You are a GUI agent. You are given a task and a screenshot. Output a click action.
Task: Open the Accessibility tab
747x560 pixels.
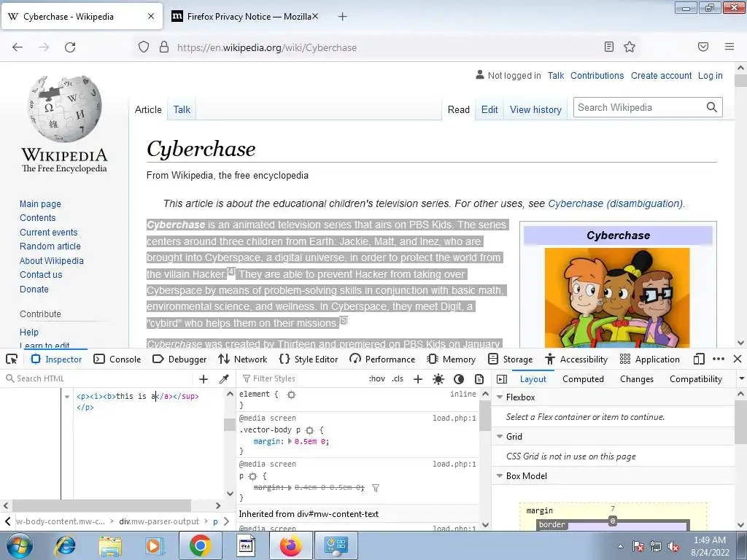(x=576, y=359)
